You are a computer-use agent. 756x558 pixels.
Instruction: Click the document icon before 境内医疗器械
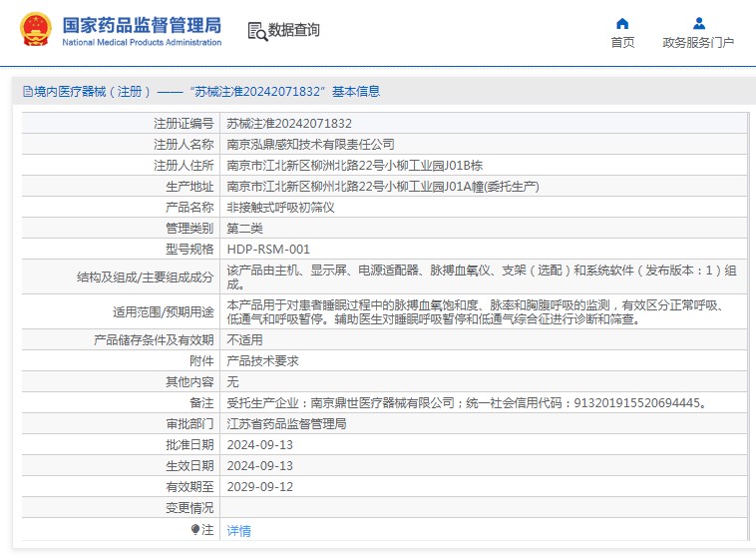pos(28,91)
